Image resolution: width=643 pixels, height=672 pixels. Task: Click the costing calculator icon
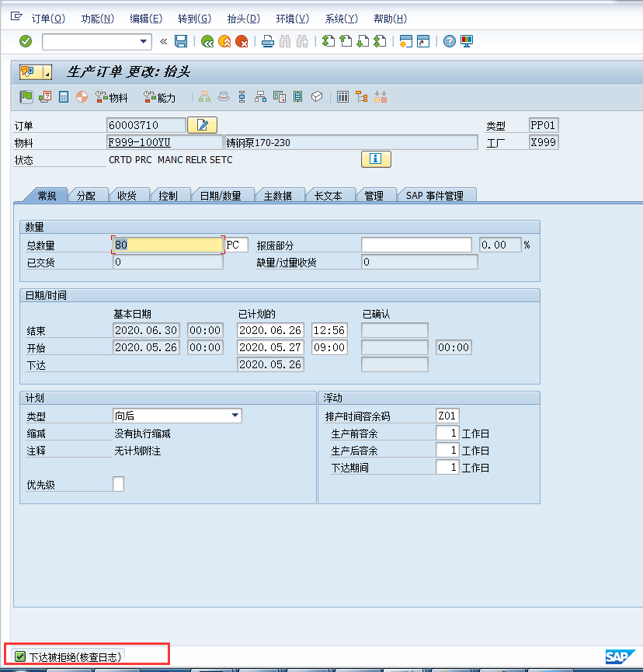point(64,96)
